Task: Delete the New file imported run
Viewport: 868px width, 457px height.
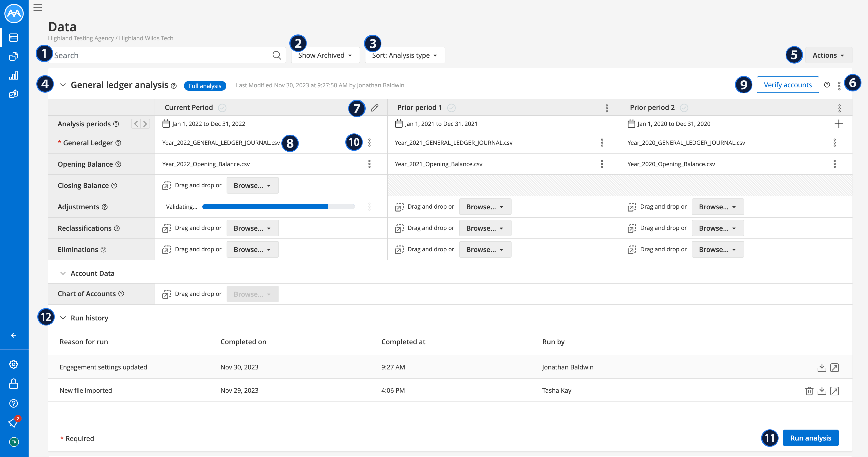Action: pos(809,391)
